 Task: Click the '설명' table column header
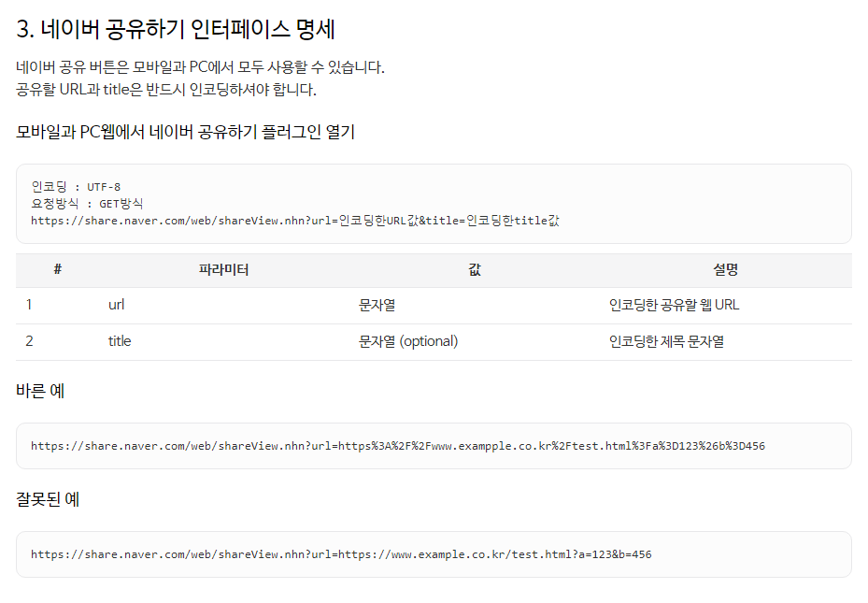click(725, 269)
